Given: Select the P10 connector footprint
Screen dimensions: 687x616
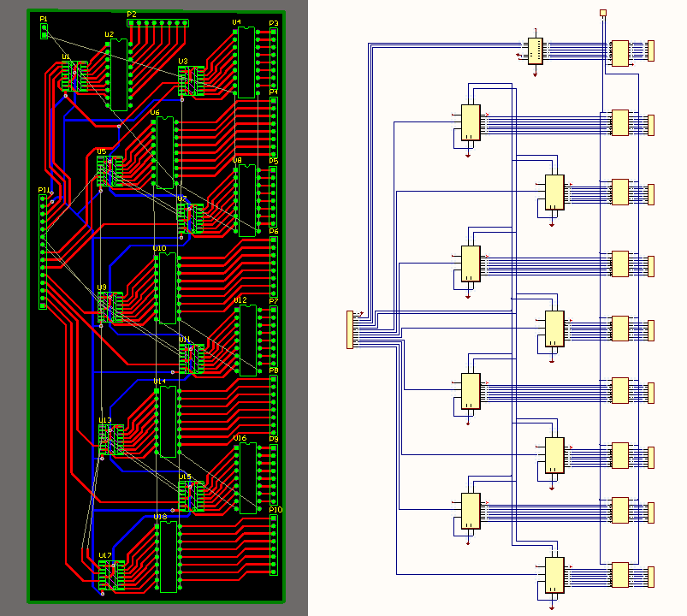Looking at the screenshot, I should point(274,544).
